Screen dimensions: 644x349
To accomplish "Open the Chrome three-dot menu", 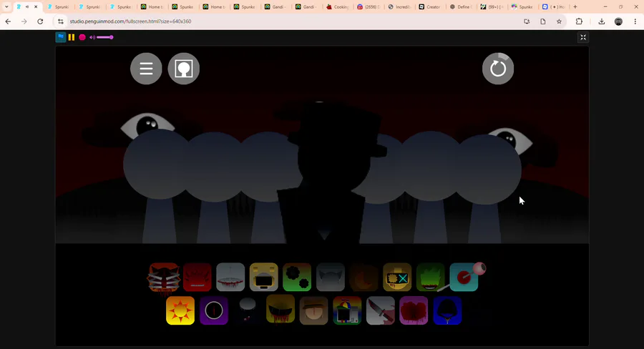I will 635,21.
